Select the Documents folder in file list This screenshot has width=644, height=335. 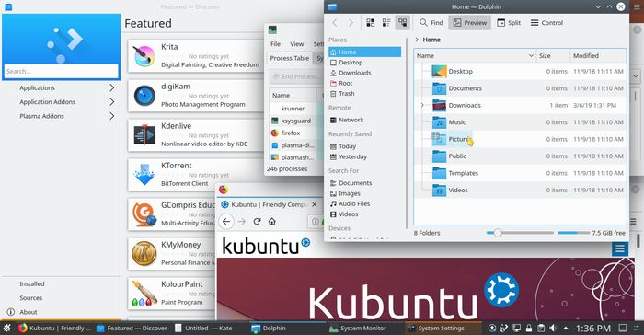tap(465, 88)
